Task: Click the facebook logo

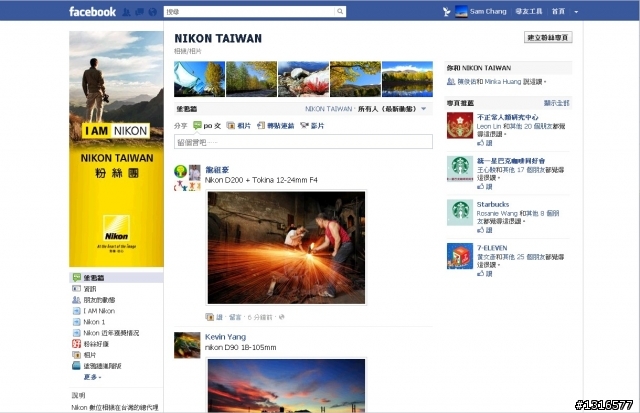Action: pyautogui.click(x=92, y=11)
